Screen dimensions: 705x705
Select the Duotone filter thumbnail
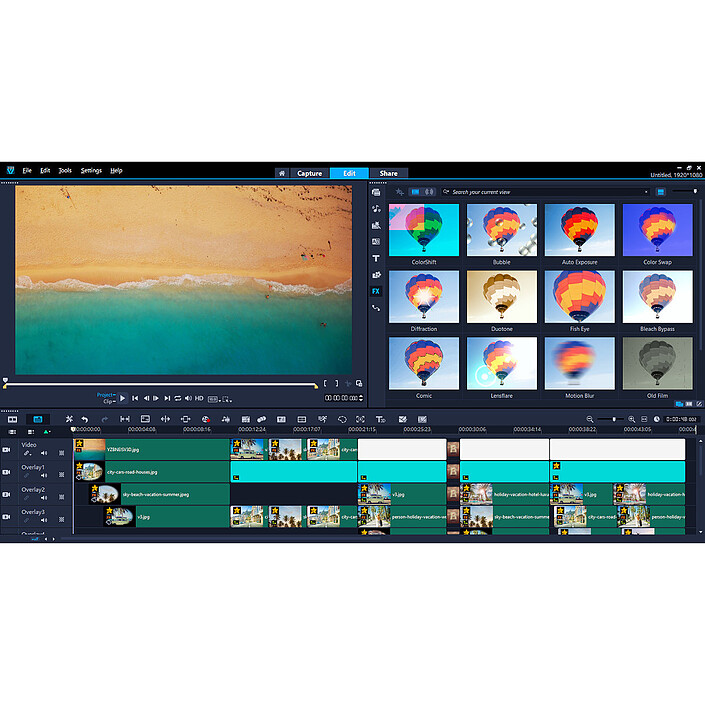[x=502, y=296]
